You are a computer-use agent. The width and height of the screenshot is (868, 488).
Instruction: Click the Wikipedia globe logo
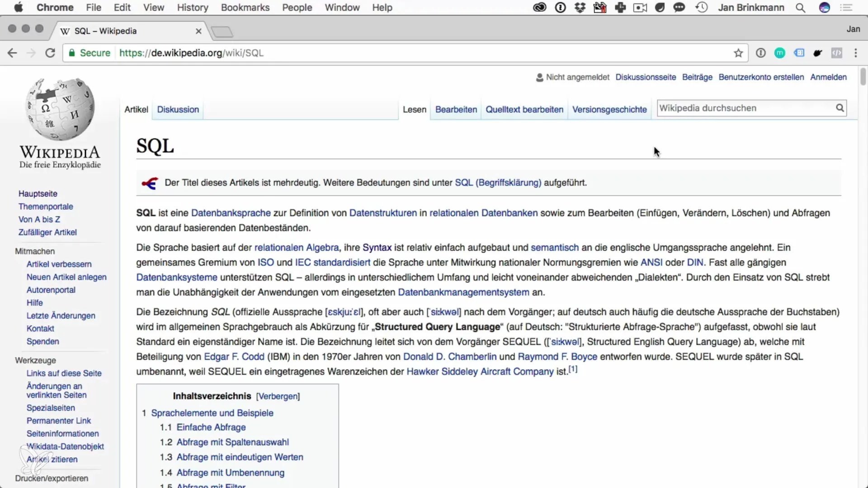point(60,109)
